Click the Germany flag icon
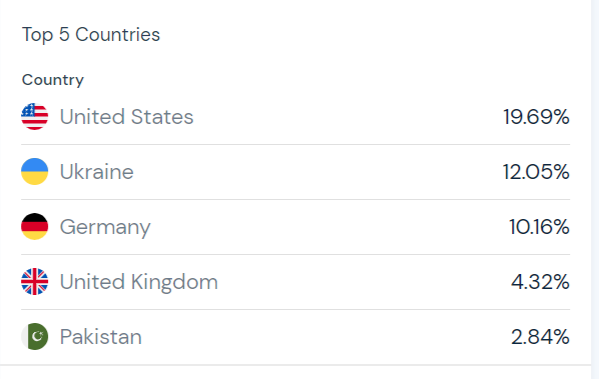 click(35, 227)
